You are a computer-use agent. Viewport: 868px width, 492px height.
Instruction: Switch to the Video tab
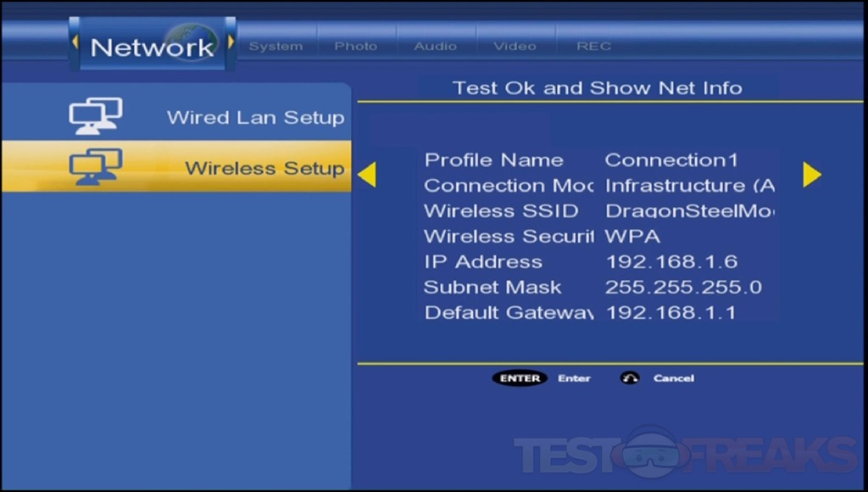[x=515, y=46]
